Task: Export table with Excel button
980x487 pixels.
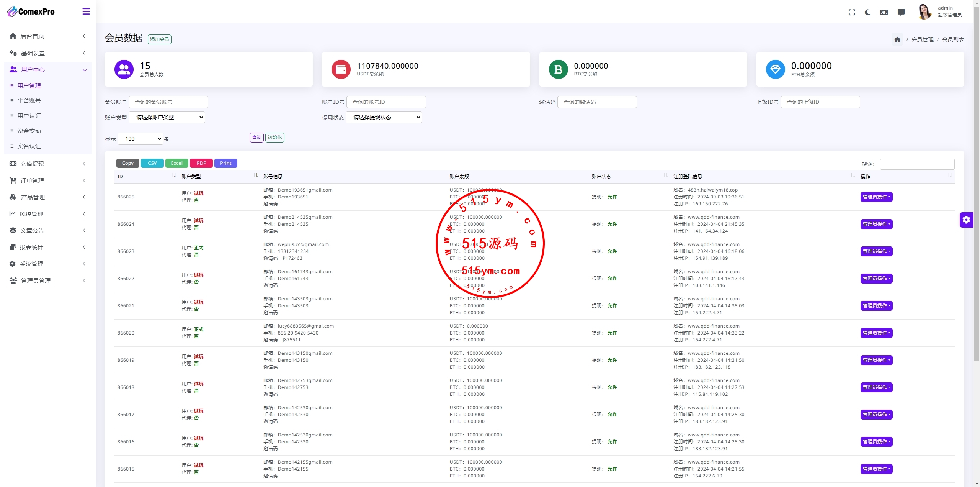Action: (x=176, y=163)
